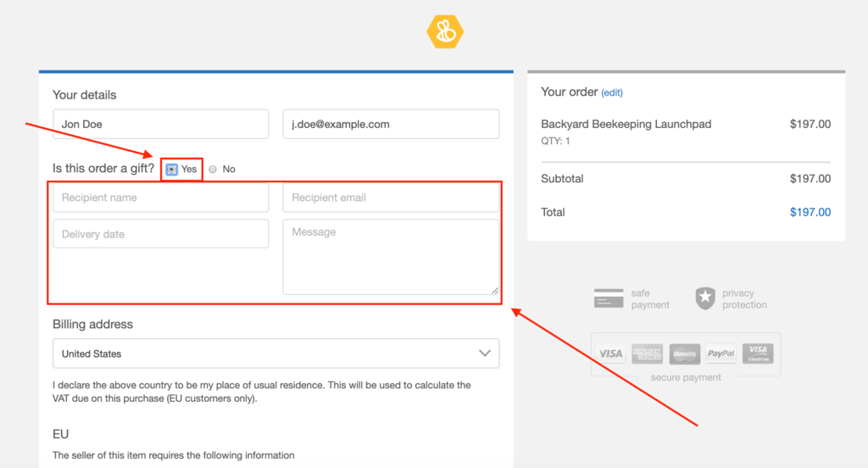Select No for gift order
The height and width of the screenshot is (468, 868).
pyautogui.click(x=213, y=170)
